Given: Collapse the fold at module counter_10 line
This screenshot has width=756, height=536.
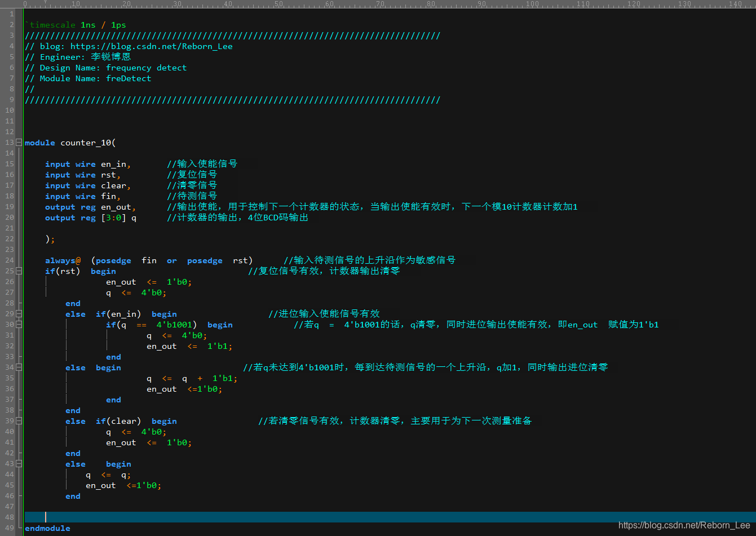Looking at the screenshot, I should point(19,143).
